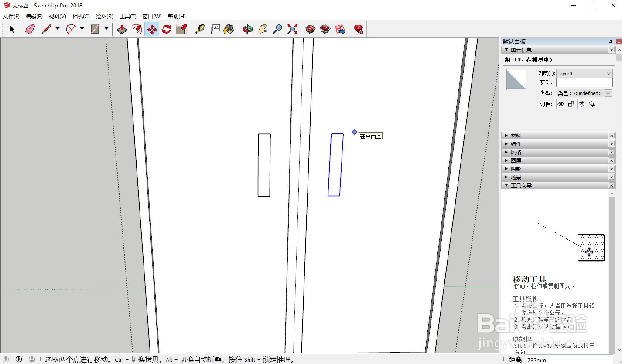
Task: Close the 材料 panel
Action: [x=612, y=136]
